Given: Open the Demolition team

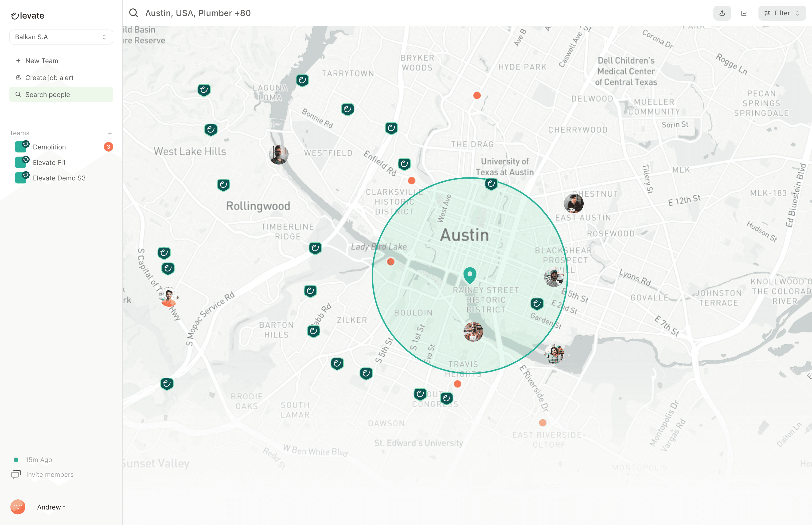Looking at the screenshot, I should point(49,147).
